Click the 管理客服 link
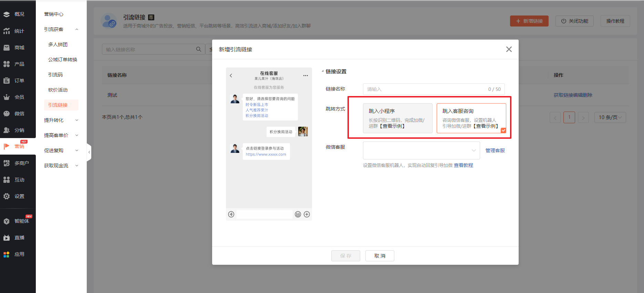Viewport: 644px width, 293px height. pyautogui.click(x=495, y=150)
